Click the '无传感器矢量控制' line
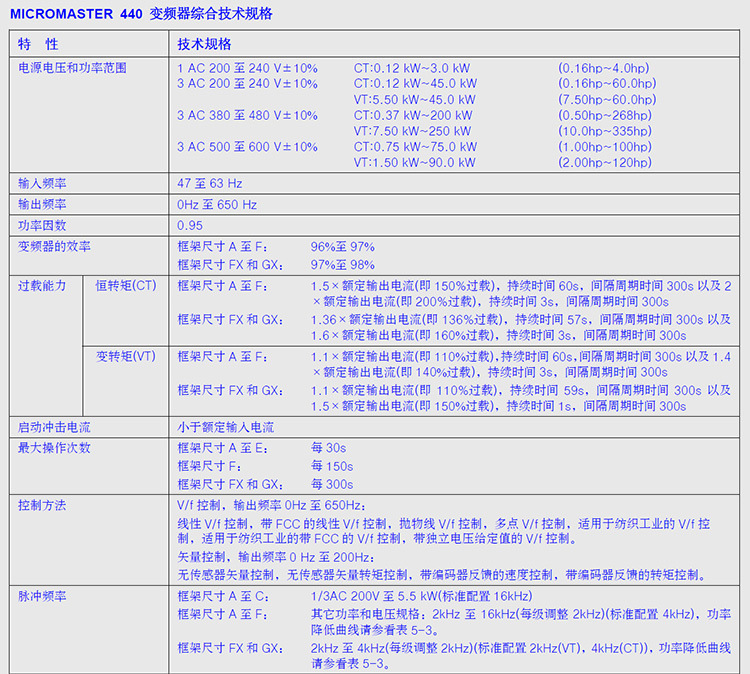Viewport: 750px width, 674px height. (442, 575)
